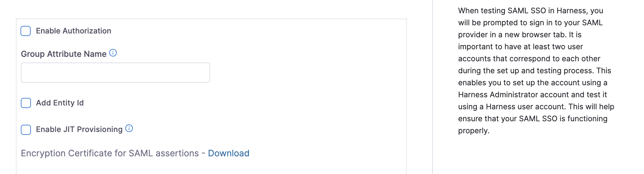Click the "provider in a new browser tab" line
The height and width of the screenshot is (174, 644).
pyautogui.click(x=520, y=35)
